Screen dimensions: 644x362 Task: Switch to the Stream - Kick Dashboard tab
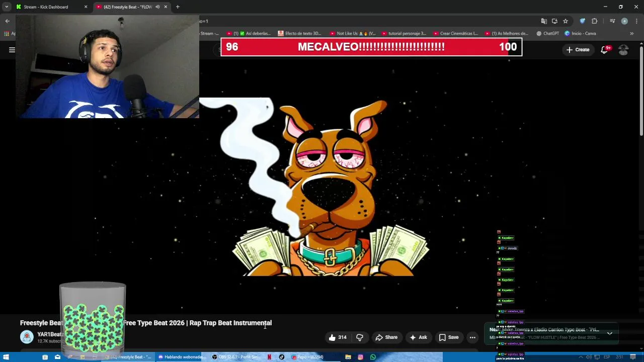50,7
